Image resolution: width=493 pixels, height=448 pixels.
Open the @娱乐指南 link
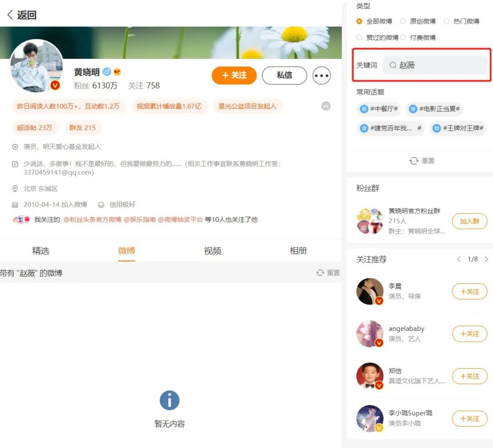point(140,219)
